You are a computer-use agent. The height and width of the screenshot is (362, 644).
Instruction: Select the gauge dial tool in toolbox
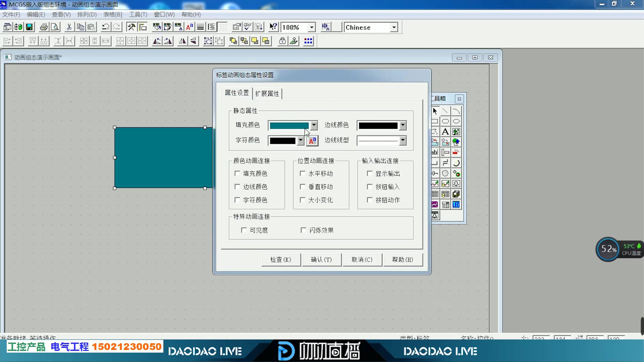[x=445, y=173]
